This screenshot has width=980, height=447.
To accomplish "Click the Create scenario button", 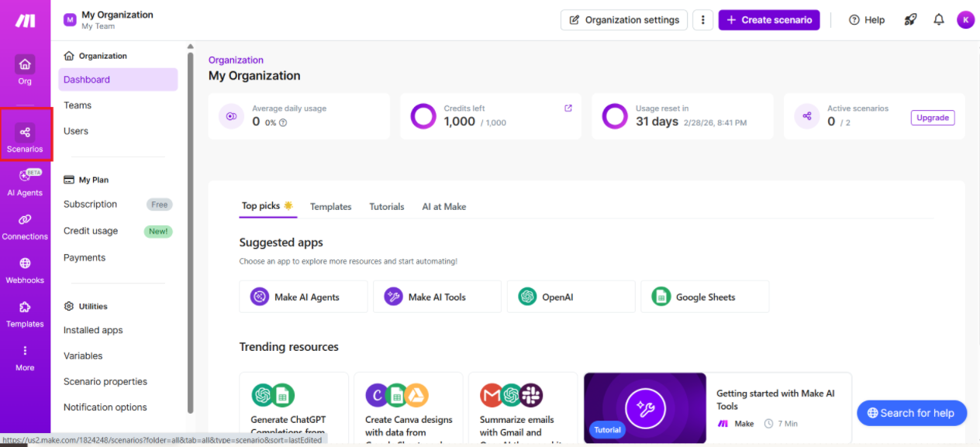I will click(768, 20).
